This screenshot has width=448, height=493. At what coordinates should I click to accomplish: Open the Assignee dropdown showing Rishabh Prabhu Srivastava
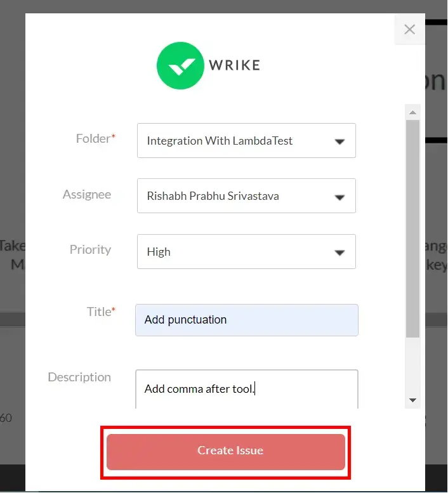[x=235, y=196]
